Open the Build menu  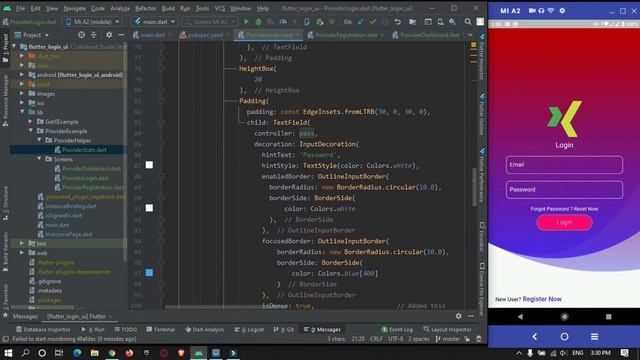point(168,8)
